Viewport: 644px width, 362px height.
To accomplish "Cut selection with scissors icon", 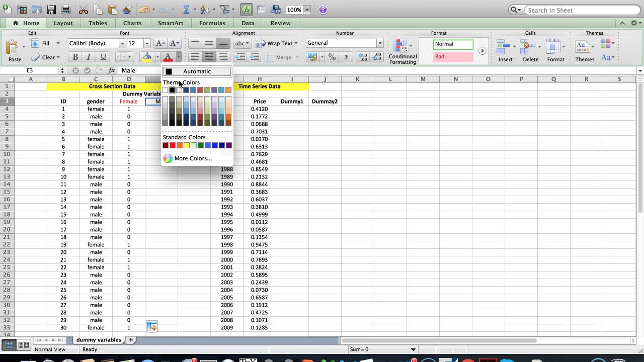I will point(84,10).
